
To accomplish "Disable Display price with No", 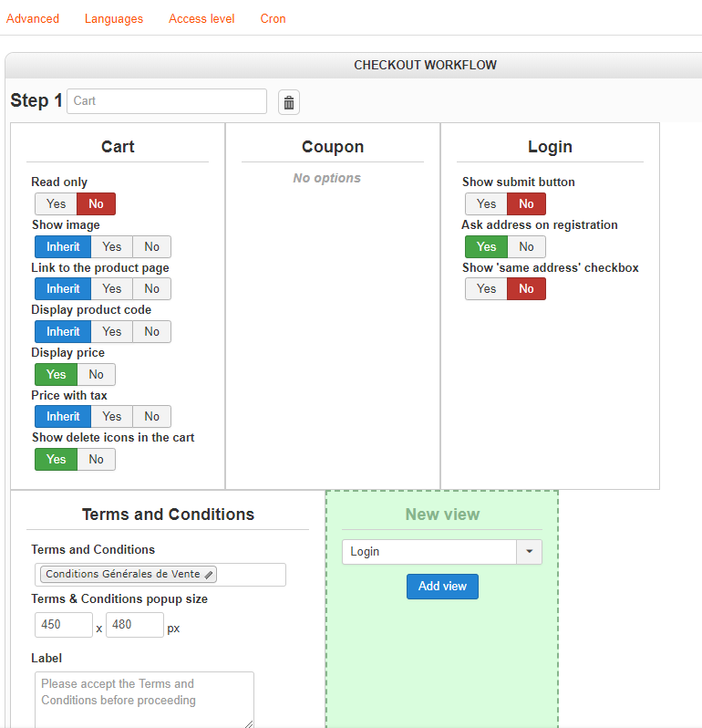I will pos(96,374).
